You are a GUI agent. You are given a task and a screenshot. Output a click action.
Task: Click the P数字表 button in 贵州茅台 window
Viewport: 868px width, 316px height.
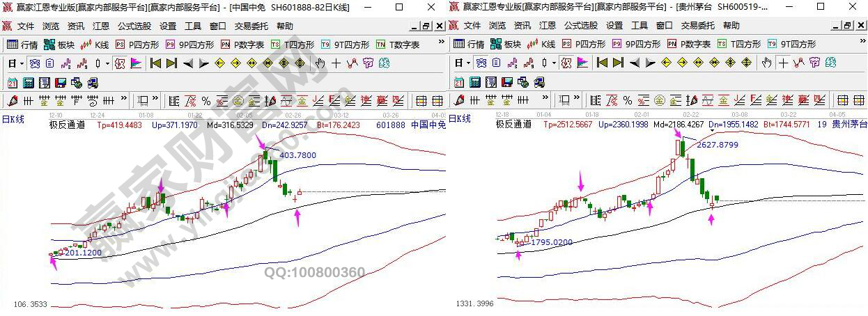tap(689, 44)
